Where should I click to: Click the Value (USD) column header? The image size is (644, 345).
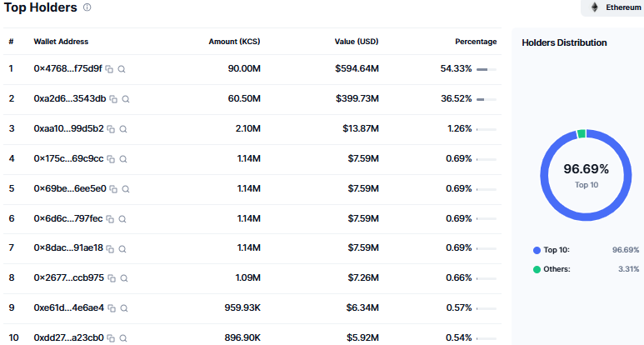357,42
